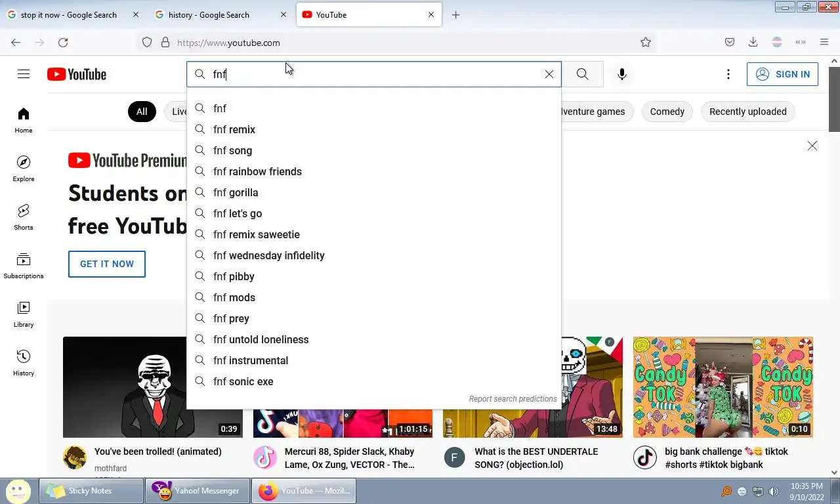Open Yahoo! Messenger from the taskbar
The width and height of the screenshot is (840, 504).
198,491
